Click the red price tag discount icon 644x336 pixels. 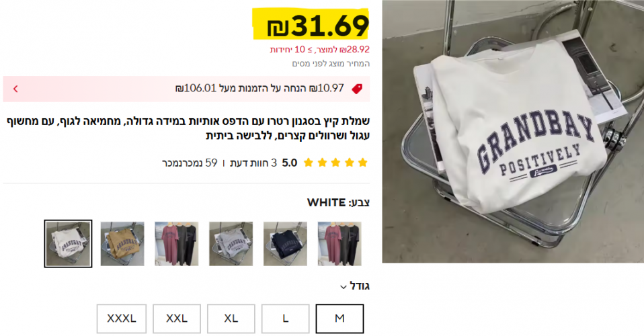357,89
